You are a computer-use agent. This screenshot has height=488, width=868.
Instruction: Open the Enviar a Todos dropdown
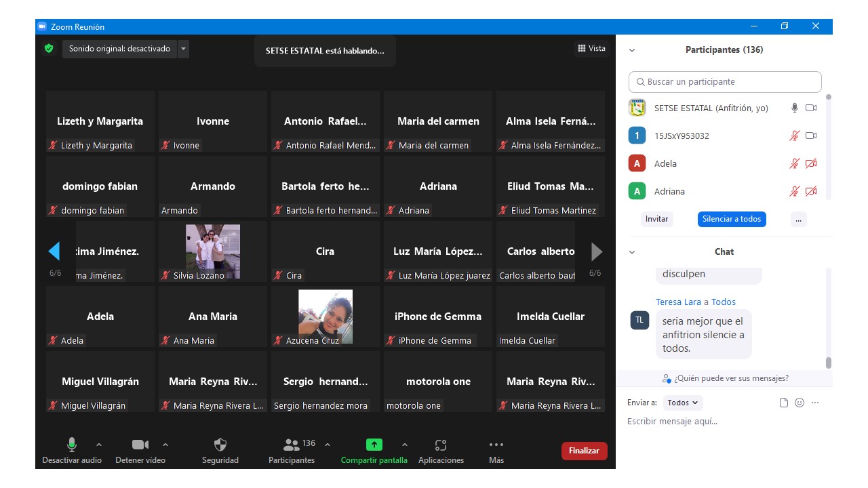pos(683,403)
